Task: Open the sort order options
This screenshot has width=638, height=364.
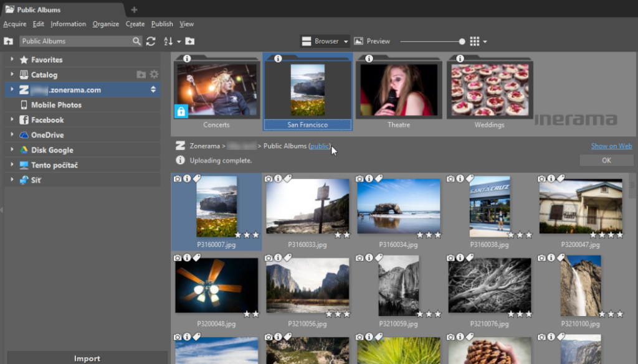Action: (172, 41)
